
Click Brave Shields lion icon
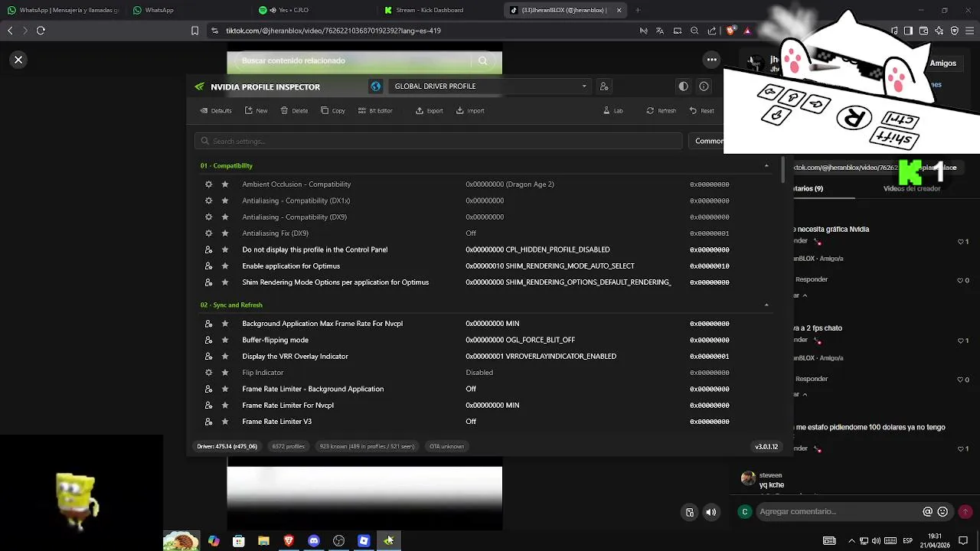(x=730, y=31)
